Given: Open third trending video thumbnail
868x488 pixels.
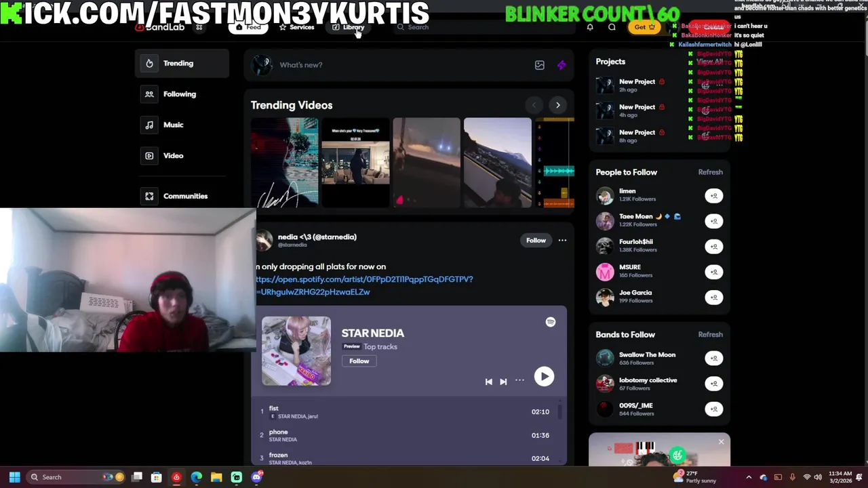Looking at the screenshot, I should pos(427,163).
